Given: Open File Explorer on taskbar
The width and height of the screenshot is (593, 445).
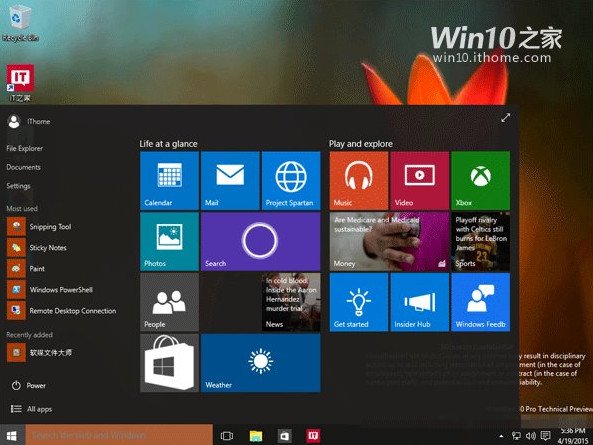Looking at the screenshot, I should [256, 436].
